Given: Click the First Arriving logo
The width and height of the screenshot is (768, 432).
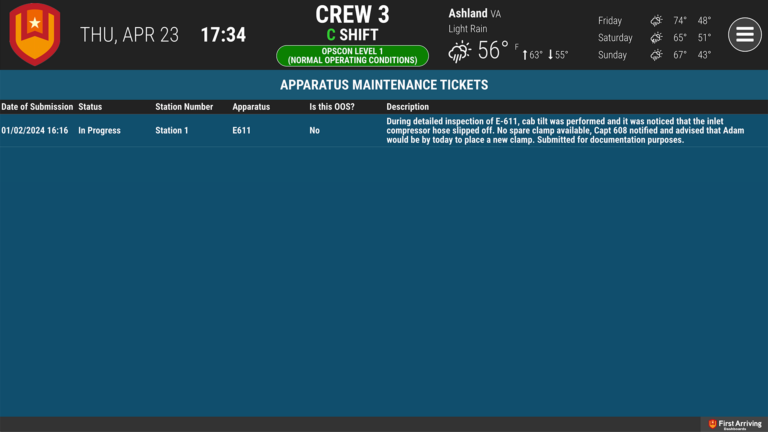Looking at the screenshot, I should 735,424.
